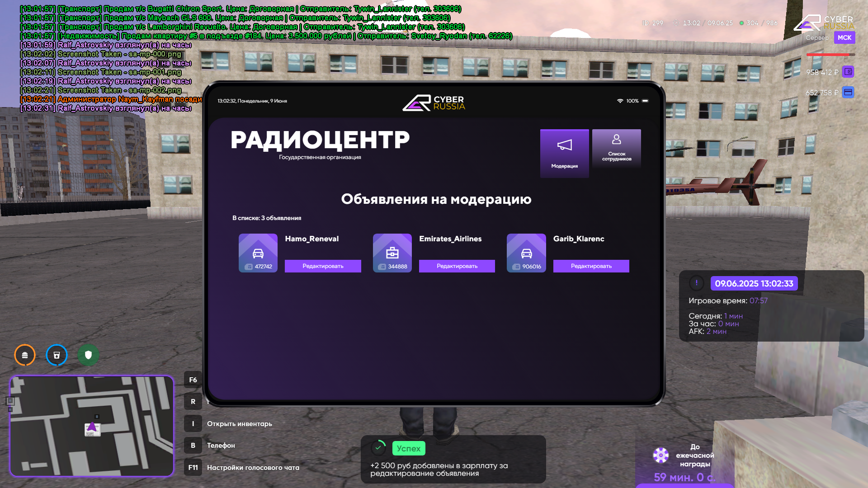This screenshot has width=868, height=488.
Task: Click the tablet Wi-Fi status icon
Action: click(x=620, y=101)
